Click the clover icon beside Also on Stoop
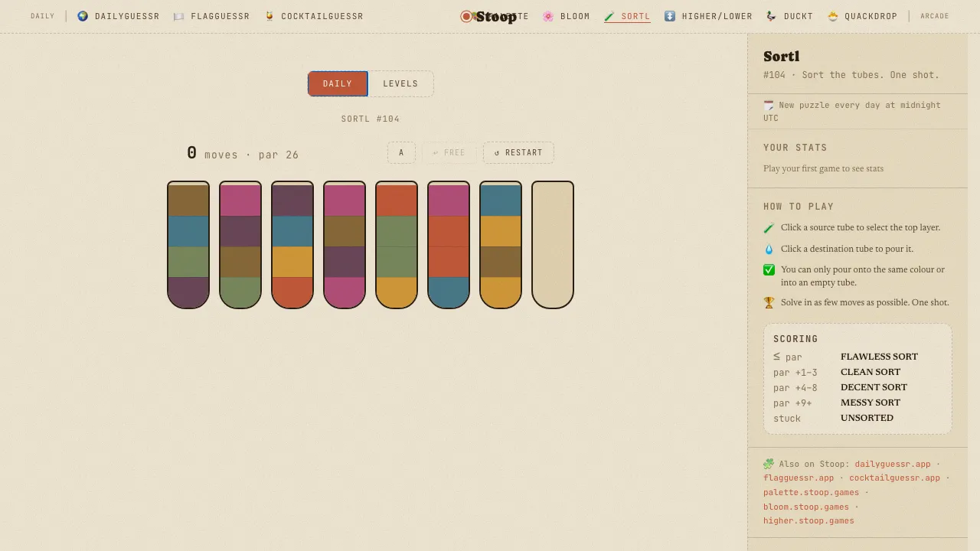Screen dimensions: 980x551 pyautogui.click(x=769, y=464)
